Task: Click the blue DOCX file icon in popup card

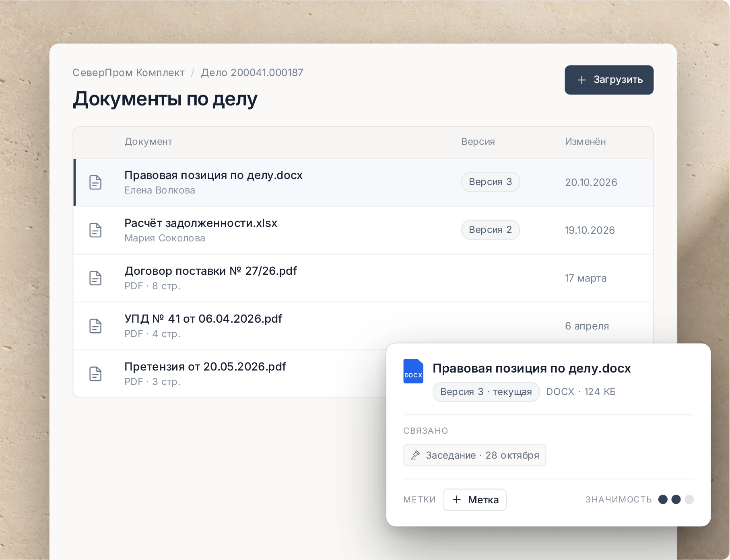Action: point(413,371)
